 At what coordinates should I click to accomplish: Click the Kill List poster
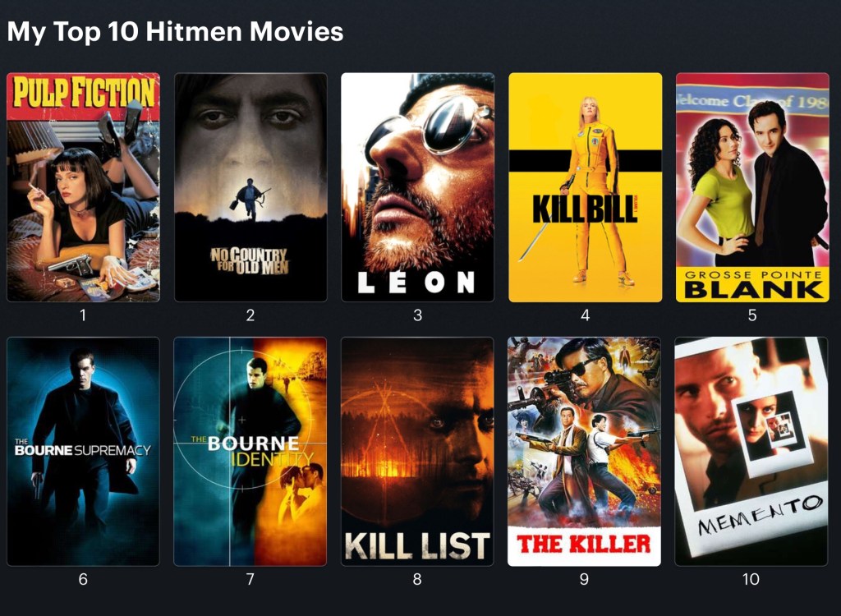(x=417, y=451)
